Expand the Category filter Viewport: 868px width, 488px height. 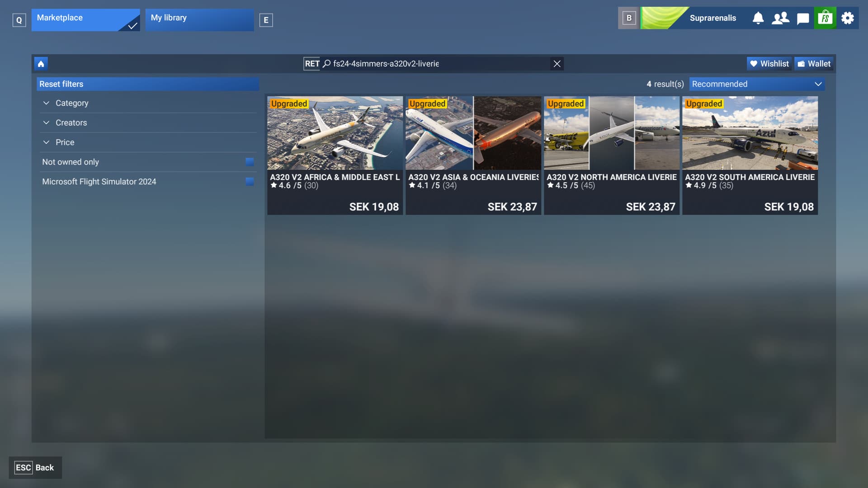pyautogui.click(x=148, y=103)
